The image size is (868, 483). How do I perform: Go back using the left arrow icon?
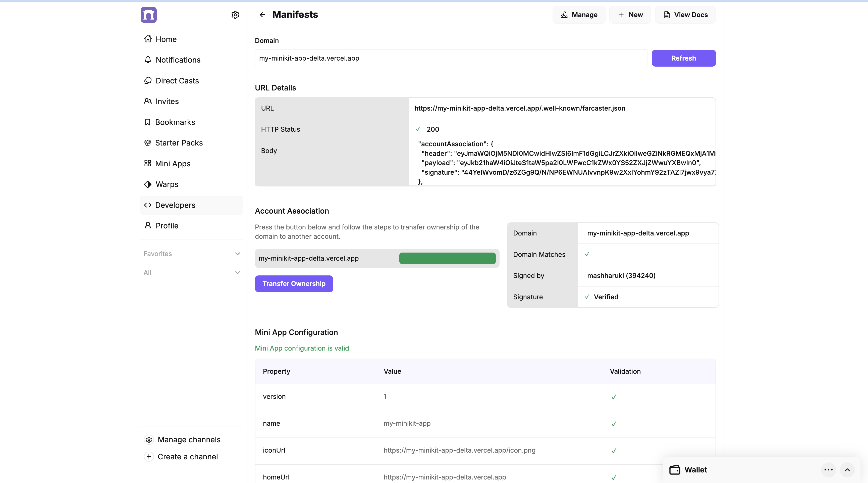pos(262,15)
